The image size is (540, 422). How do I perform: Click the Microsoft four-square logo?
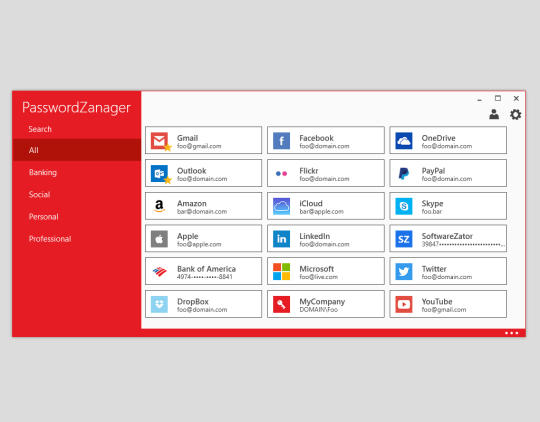point(281,271)
